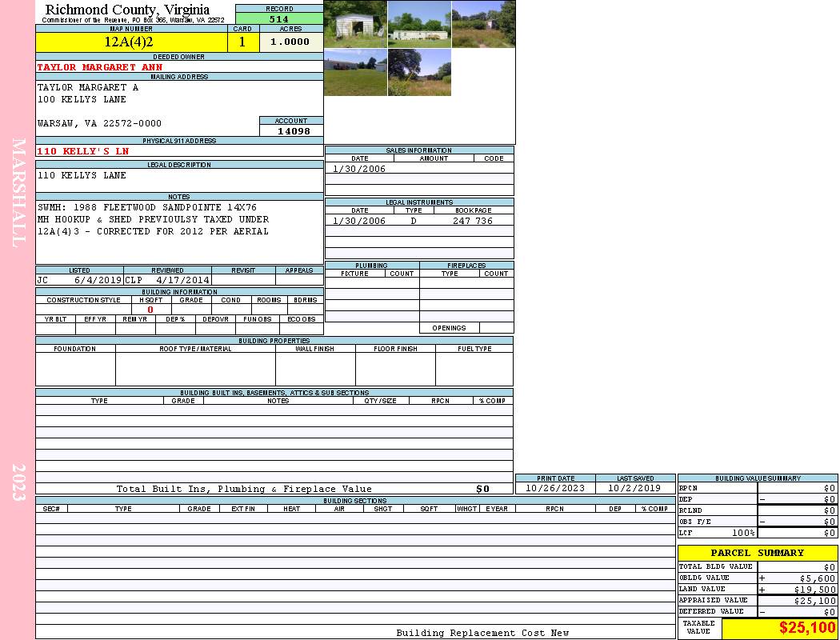Click the last saved date 10/2/2019
This screenshot has height=640, width=840.
click(634, 488)
